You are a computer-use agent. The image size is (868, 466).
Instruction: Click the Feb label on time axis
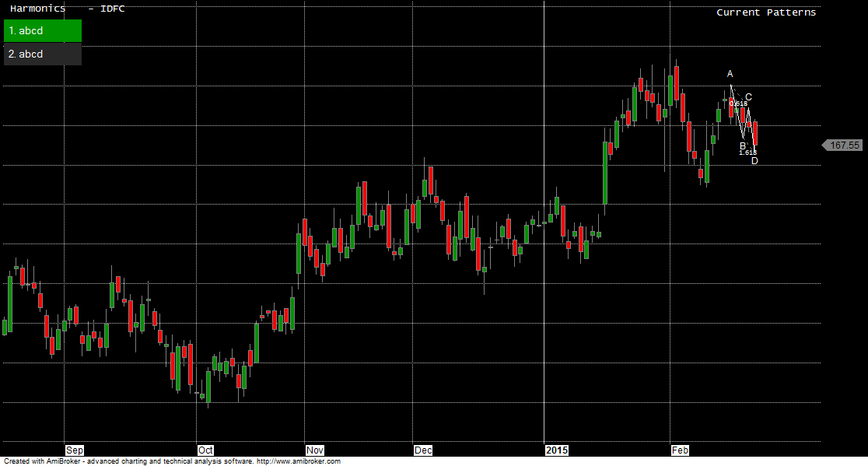pyautogui.click(x=680, y=450)
